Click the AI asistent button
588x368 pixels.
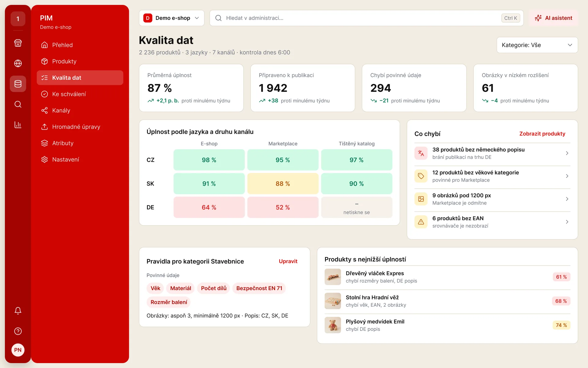pyautogui.click(x=553, y=18)
